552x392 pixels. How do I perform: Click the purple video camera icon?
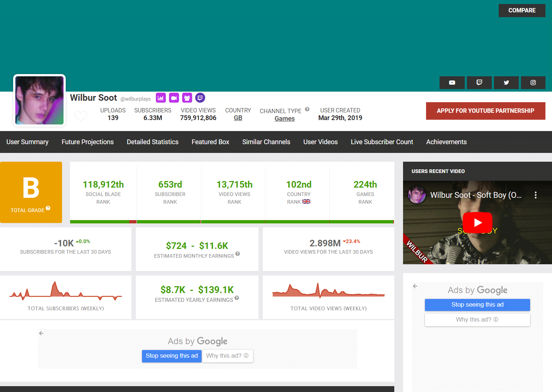click(174, 98)
